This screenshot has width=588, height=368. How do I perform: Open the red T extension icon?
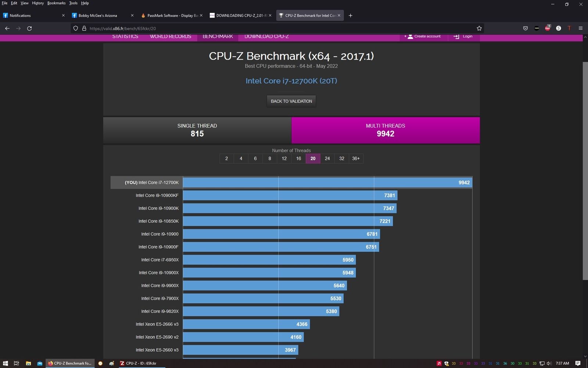(569, 28)
